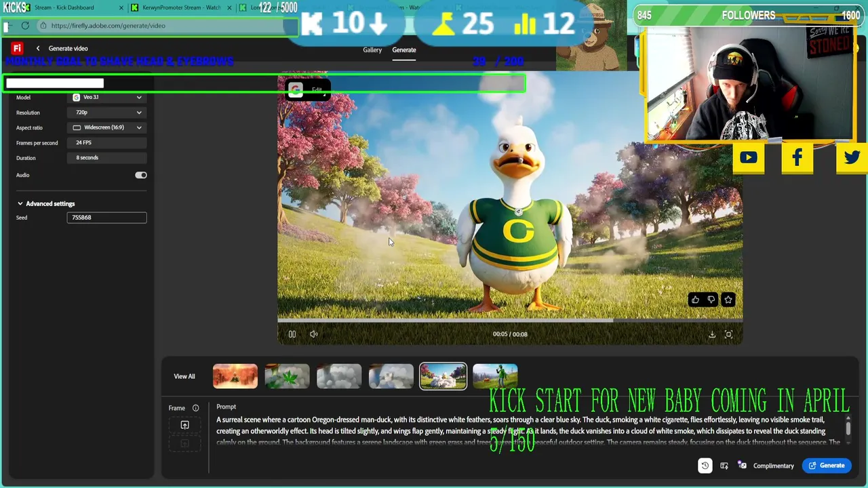
Task: Reload the page with the browser refresh icon
Action: pos(25,26)
